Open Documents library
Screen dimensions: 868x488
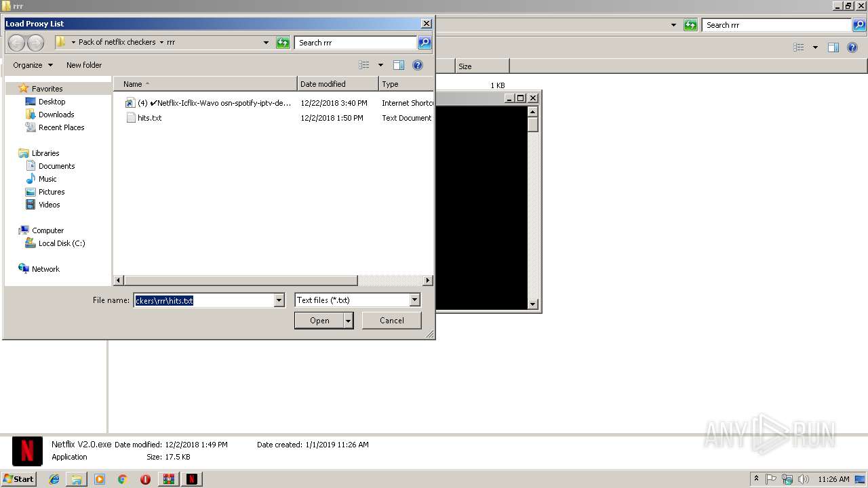pos(56,166)
